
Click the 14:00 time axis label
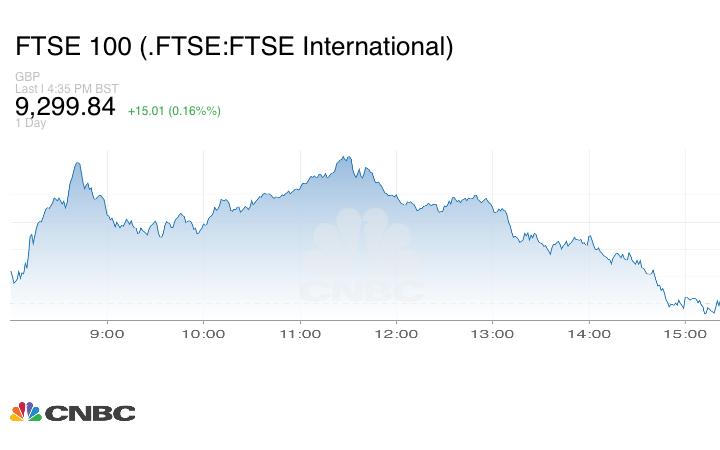click(589, 333)
